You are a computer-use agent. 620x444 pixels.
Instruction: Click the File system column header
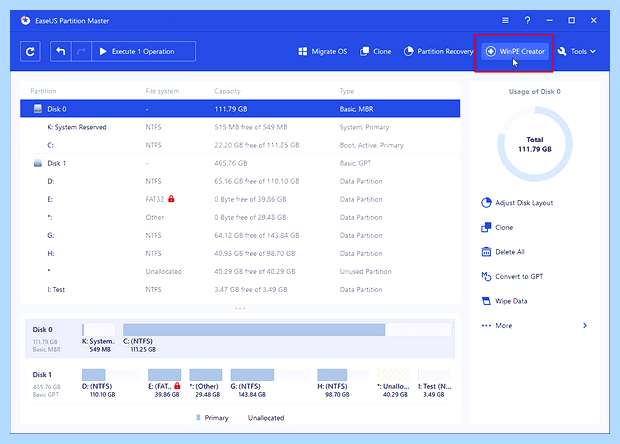[x=162, y=91]
